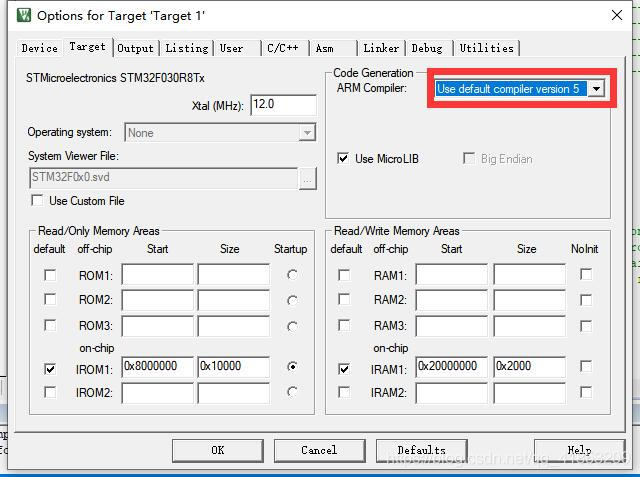Open the Asm tab
The height and width of the screenshot is (477, 640).
point(333,48)
